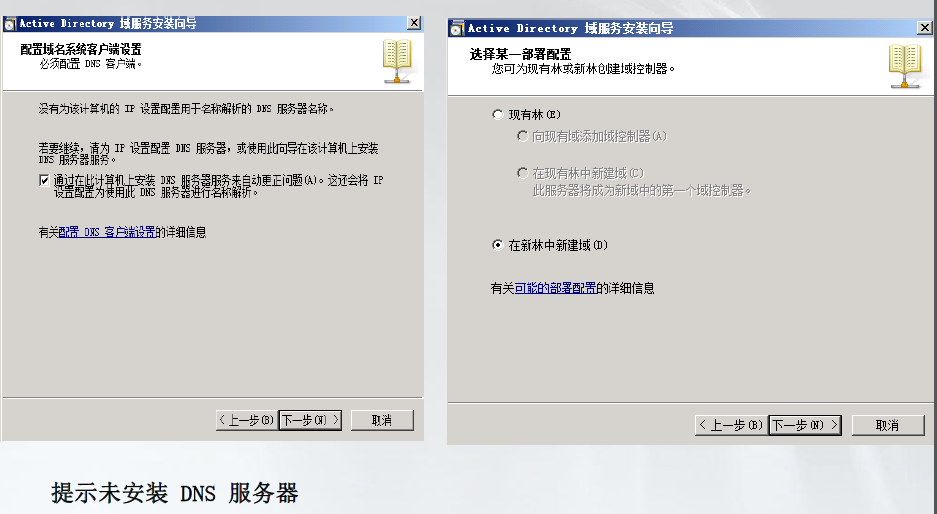Click the book icon in the DNS client dialog
937x514 pixels.
pos(397,61)
